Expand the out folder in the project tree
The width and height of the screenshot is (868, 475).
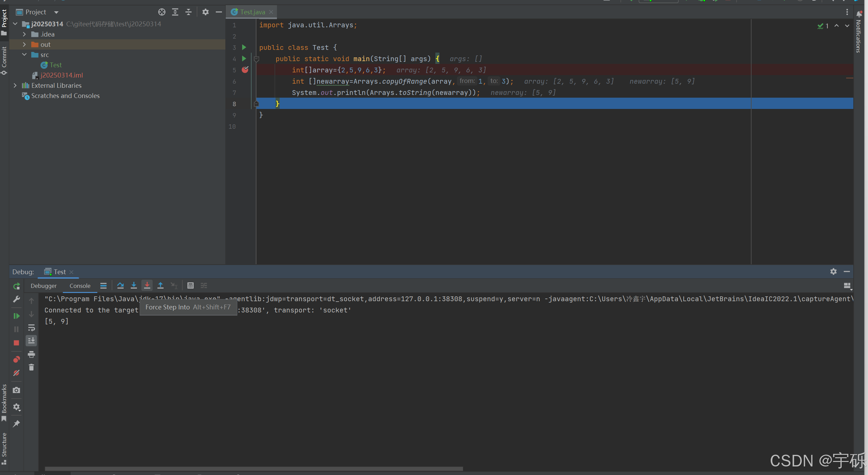[24, 44]
